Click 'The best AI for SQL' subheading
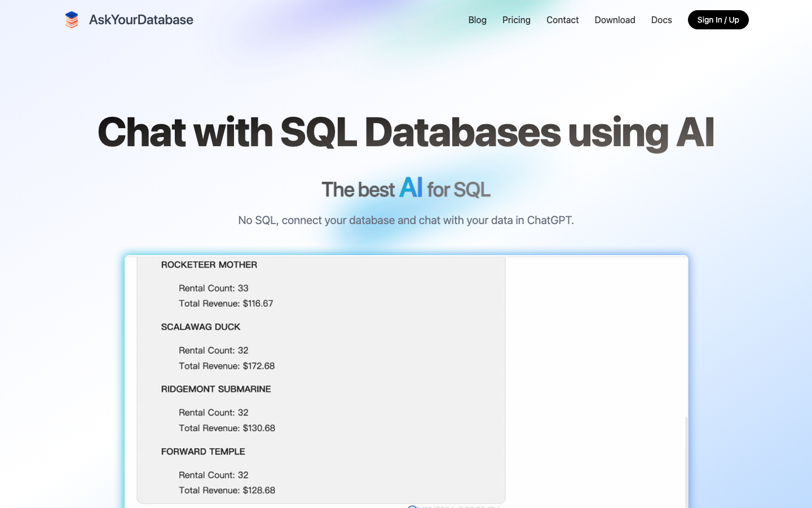Screen dimensions: 812x508 tap(406, 188)
